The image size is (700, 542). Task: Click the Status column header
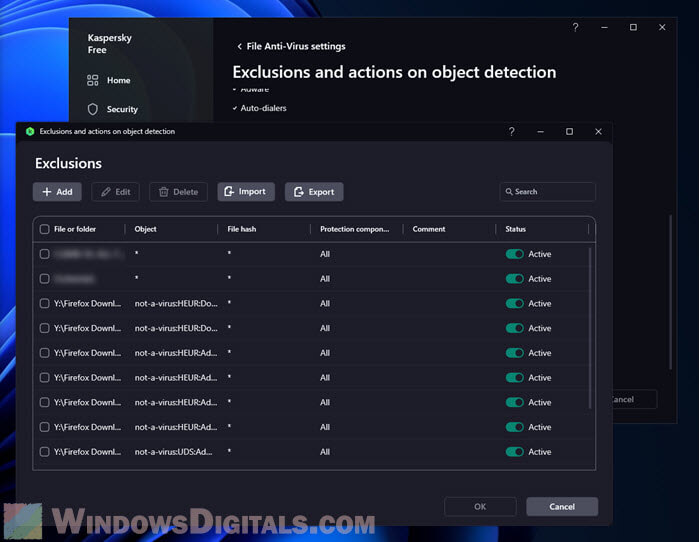coord(515,229)
